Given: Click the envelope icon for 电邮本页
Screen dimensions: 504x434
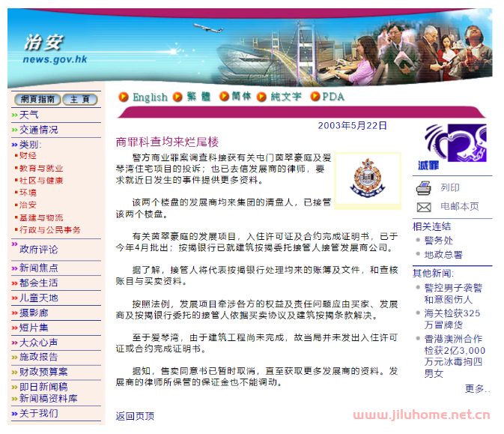Looking at the screenshot, I should (x=424, y=207).
